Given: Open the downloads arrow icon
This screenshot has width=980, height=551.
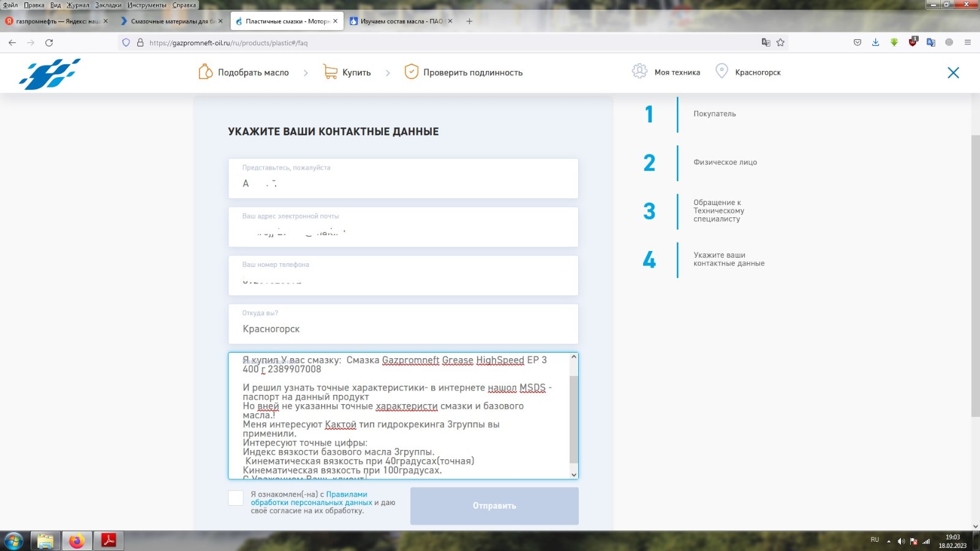Looking at the screenshot, I should pyautogui.click(x=876, y=43).
